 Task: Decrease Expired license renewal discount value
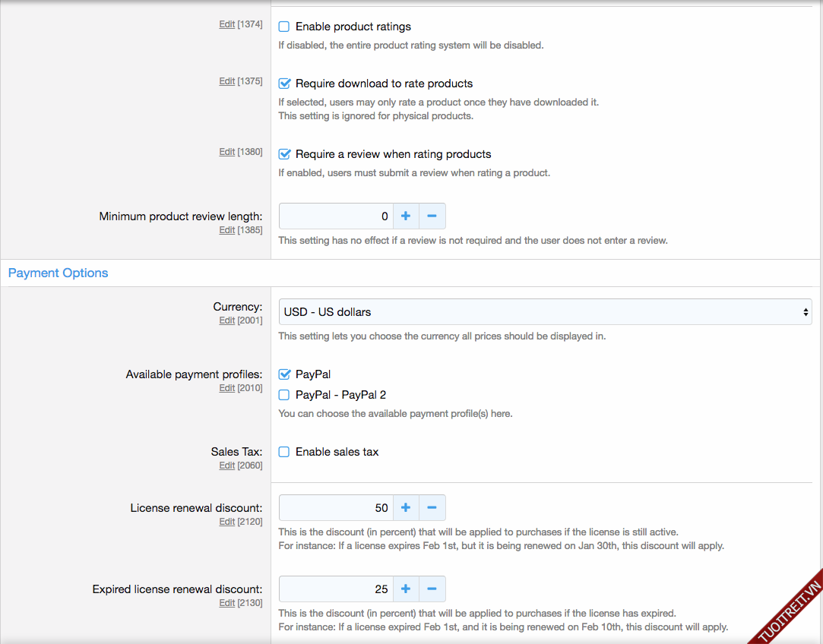[432, 589]
